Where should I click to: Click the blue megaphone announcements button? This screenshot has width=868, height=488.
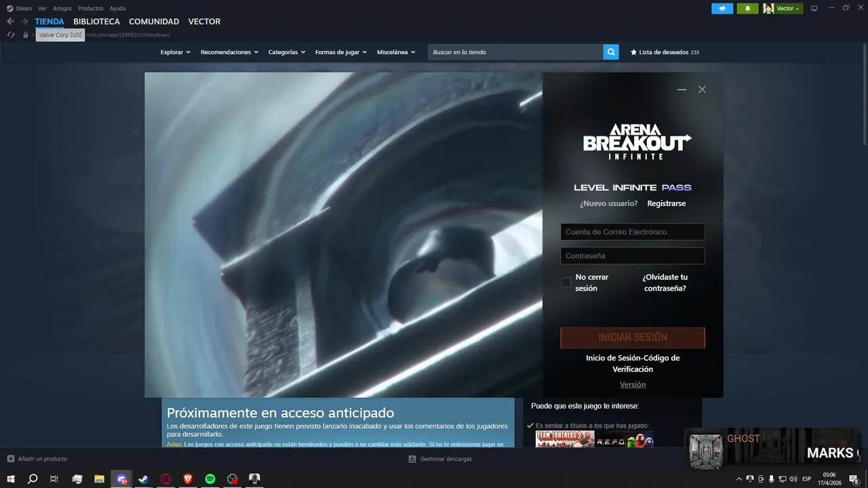pyautogui.click(x=722, y=8)
